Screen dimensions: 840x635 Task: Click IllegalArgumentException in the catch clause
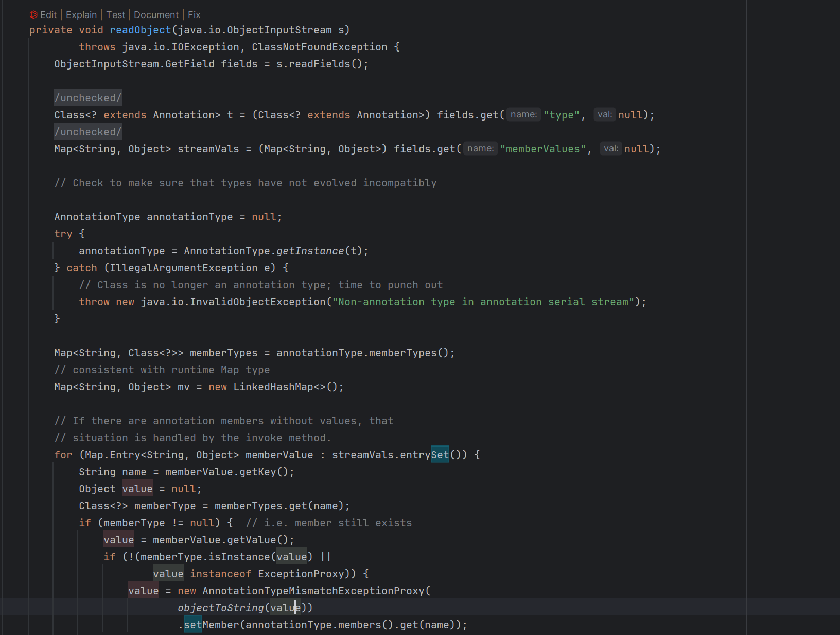(x=184, y=268)
